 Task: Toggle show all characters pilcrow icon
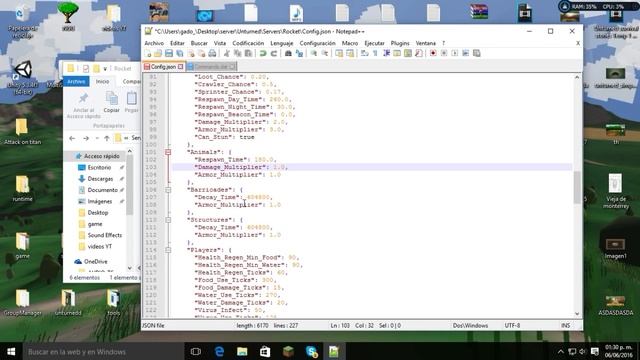(x=376, y=53)
